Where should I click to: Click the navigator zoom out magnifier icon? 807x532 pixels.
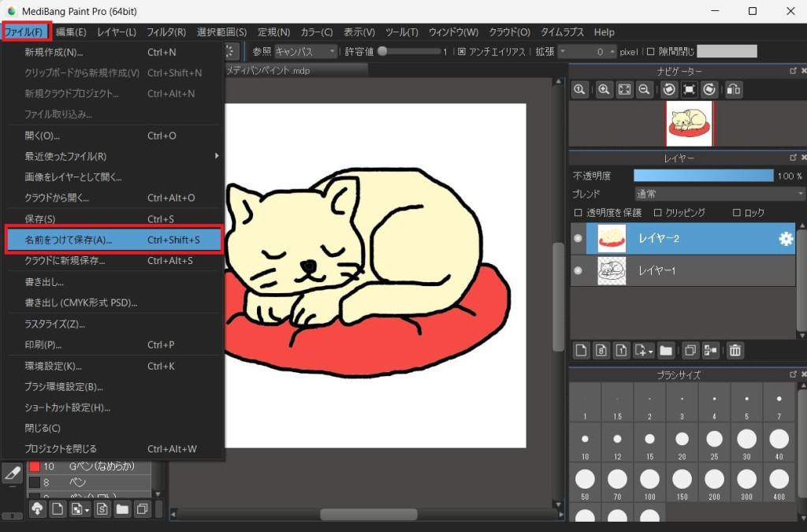(644, 90)
